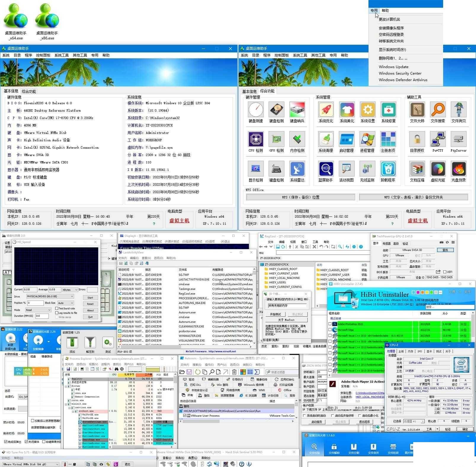Click the Start button in HD_Speed
Viewport: 476px width, 467px height.
click(x=90, y=298)
